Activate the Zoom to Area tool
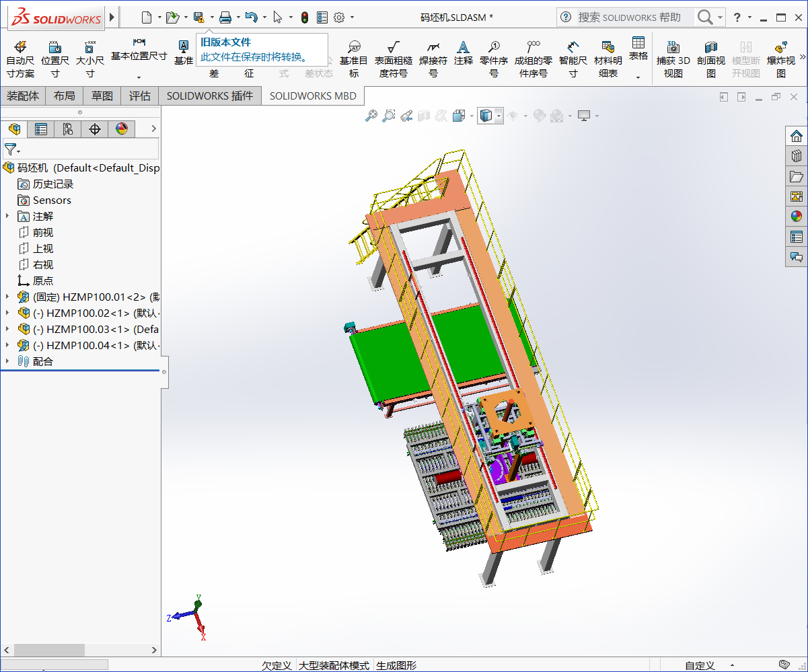This screenshot has height=672, width=808. 389,115
